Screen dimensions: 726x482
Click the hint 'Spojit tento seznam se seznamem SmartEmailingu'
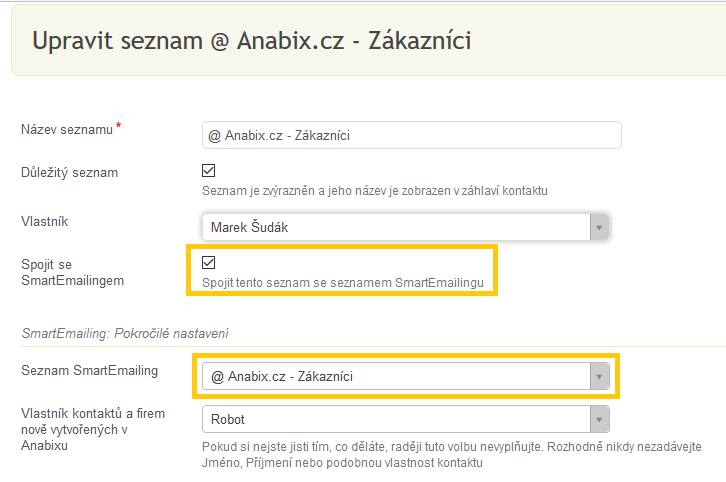(343, 282)
